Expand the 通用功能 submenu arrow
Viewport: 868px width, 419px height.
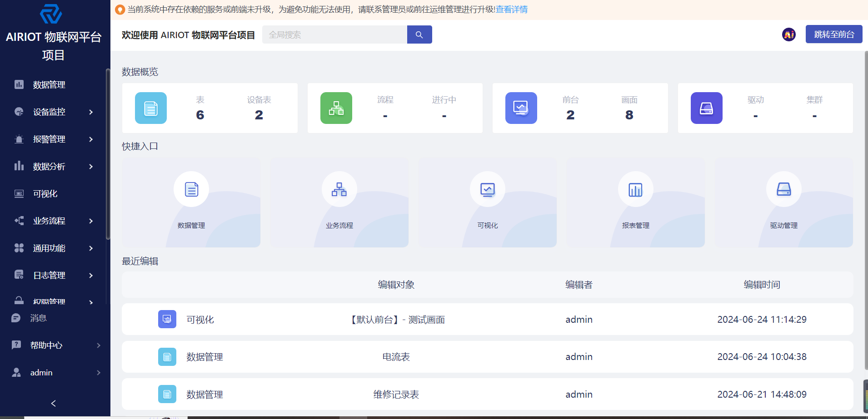tap(91, 248)
